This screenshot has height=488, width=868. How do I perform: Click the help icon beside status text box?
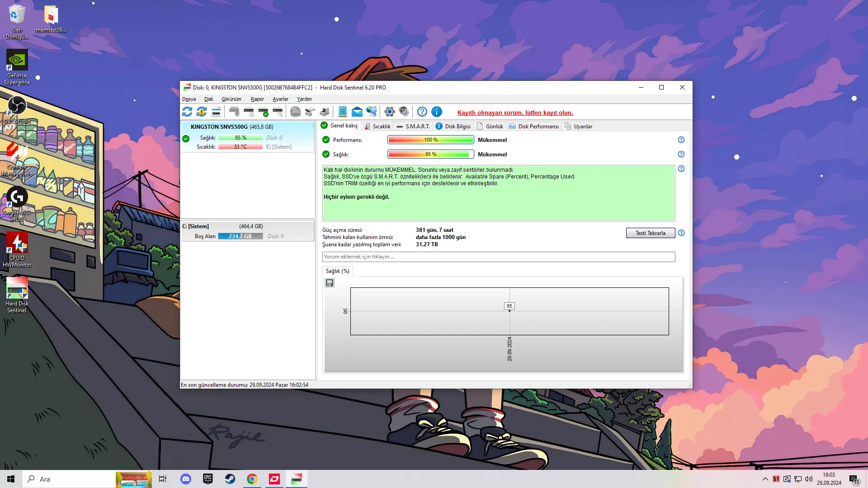click(681, 169)
